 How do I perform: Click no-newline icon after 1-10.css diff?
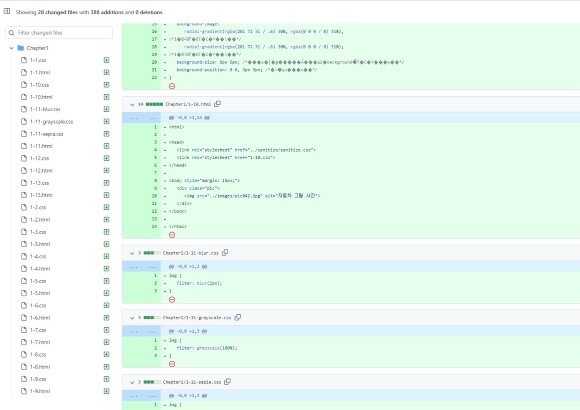172,86
